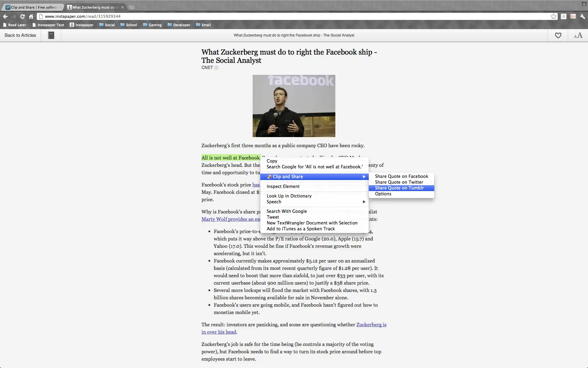The height and width of the screenshot is (368, 588).
Task: Click Inspect Element in context menu
Action: pyautogui.click(x=283, y=186)
